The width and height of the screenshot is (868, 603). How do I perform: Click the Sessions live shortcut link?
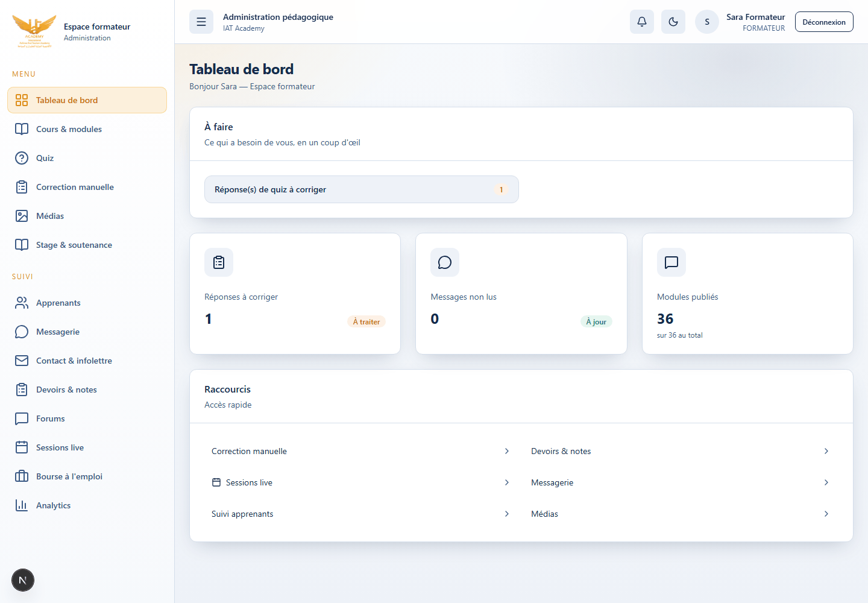click(362, 482)
